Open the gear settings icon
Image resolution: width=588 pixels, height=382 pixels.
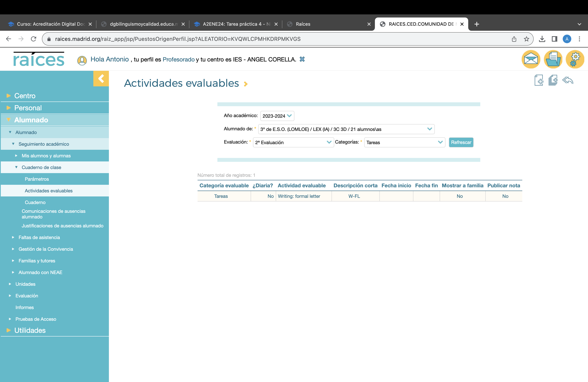[575, 59]
